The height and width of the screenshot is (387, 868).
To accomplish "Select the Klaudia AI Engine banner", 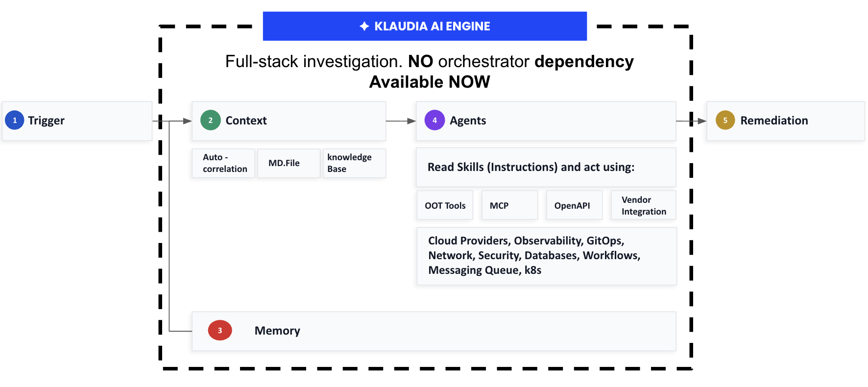I will [x=425, y=26].
